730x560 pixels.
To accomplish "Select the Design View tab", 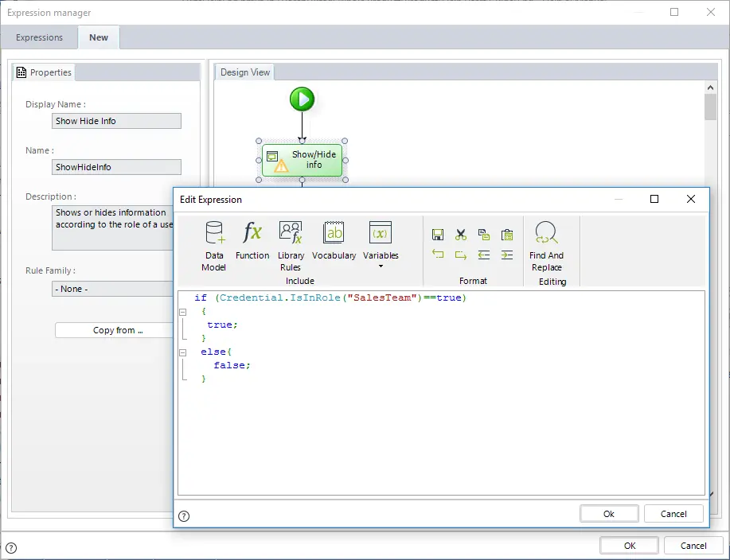I will click(x=245, y=72).
